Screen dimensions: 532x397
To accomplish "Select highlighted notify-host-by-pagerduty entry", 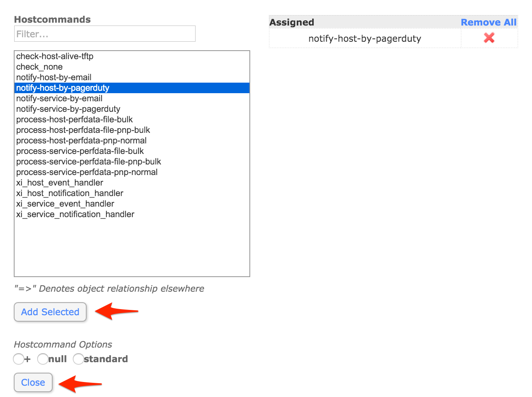I will pos(63,88).
